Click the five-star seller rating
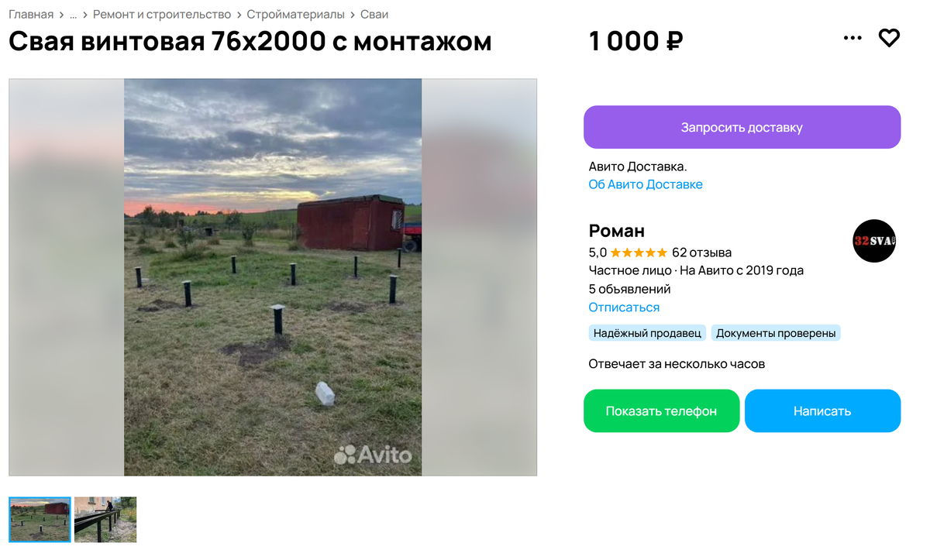Screen dimensions: 930x560 [x=639, y=253]
